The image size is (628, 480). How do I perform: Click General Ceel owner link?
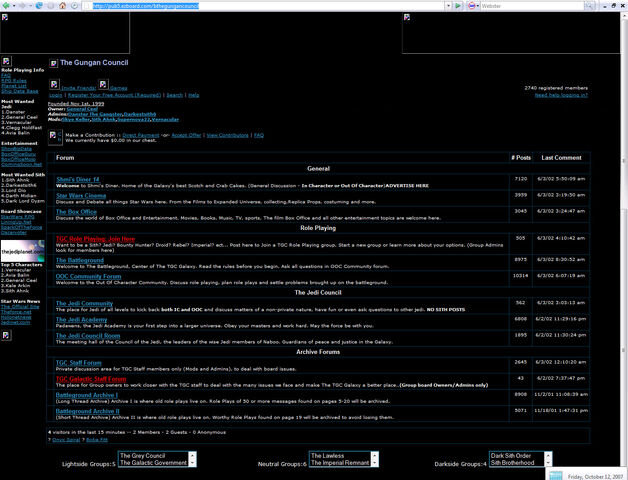pyautogui.click(x=82, y=109)
